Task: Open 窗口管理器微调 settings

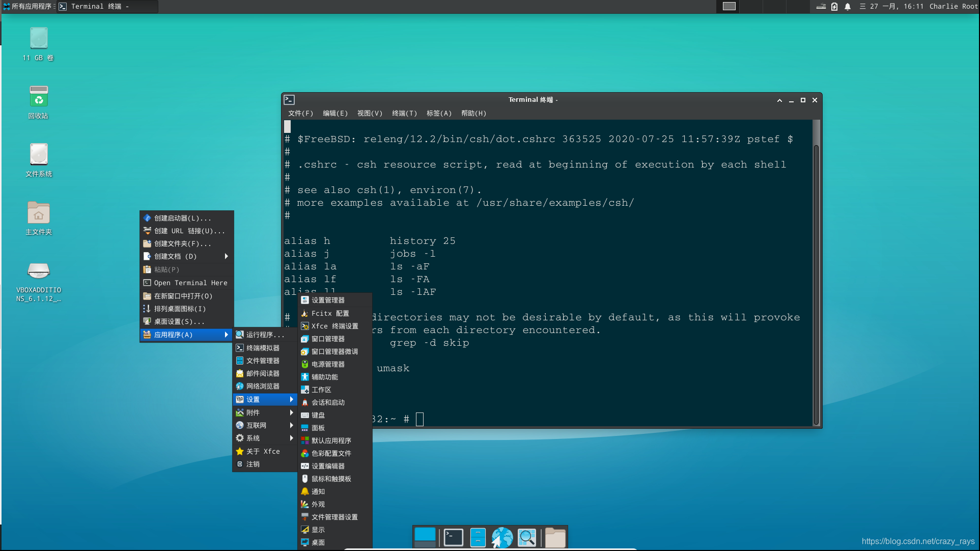Action: pos(334,351)
